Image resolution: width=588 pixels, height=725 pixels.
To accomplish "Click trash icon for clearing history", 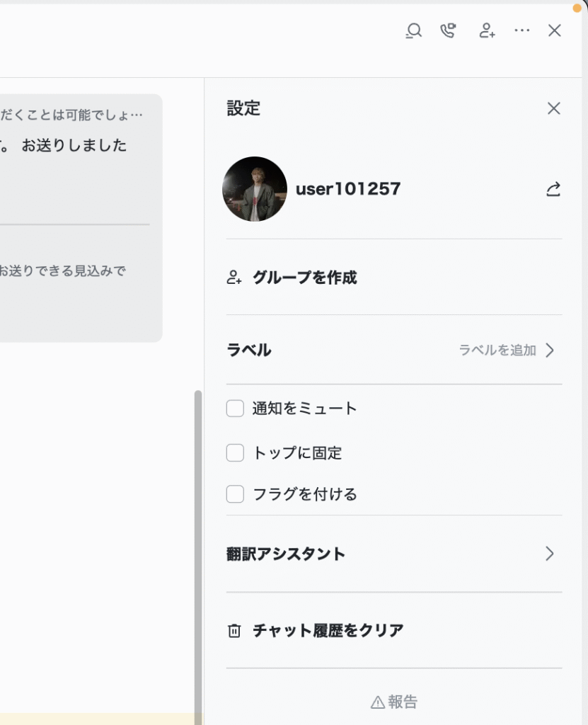I will click(x=234, y=631).
